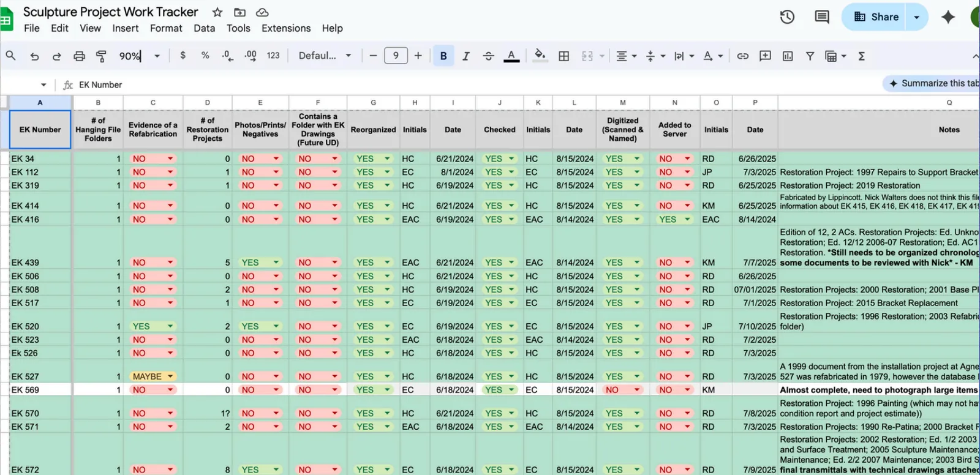Toggle Bold formatting button
Viewport: 980px width, 475px height.
(443, 56)
